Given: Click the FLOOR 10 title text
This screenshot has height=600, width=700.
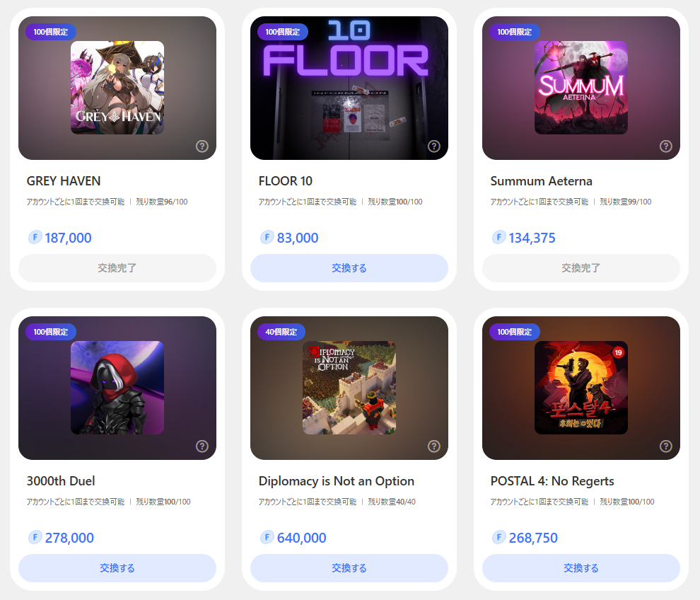Looking at the screenshot, I should click(286, 181).
